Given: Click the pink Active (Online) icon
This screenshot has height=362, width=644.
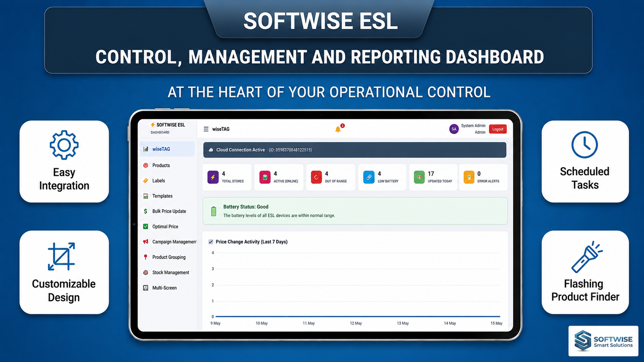Looking at the screenshot, I should (x=265, y=177).
